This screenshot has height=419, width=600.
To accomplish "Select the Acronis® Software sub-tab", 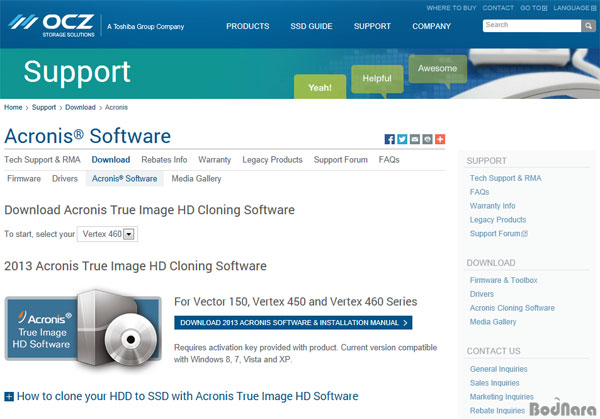I will tap(124, 179).
